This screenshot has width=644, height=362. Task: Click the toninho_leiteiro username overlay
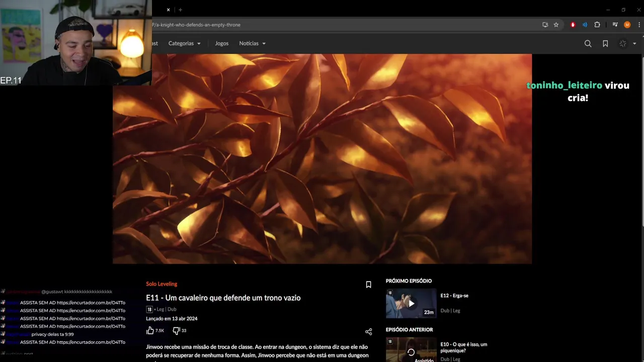tap(564, 85)
